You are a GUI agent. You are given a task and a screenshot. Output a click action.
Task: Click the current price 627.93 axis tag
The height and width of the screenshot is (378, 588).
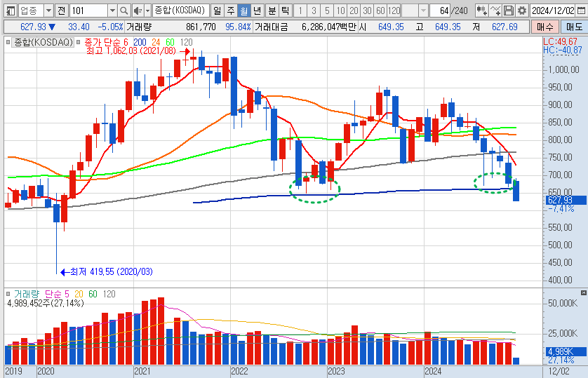tap(566, 200)
